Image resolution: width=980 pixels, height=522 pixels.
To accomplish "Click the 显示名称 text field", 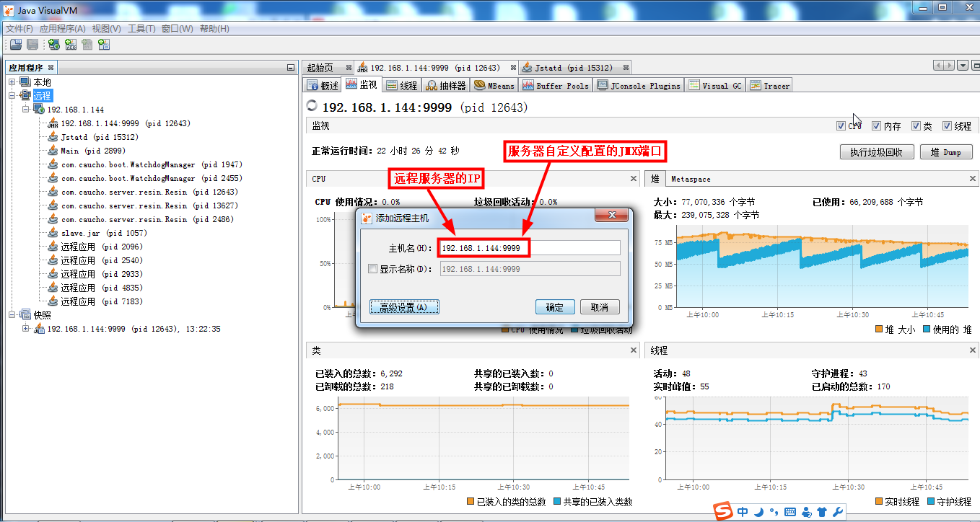I will pos(530,269).
